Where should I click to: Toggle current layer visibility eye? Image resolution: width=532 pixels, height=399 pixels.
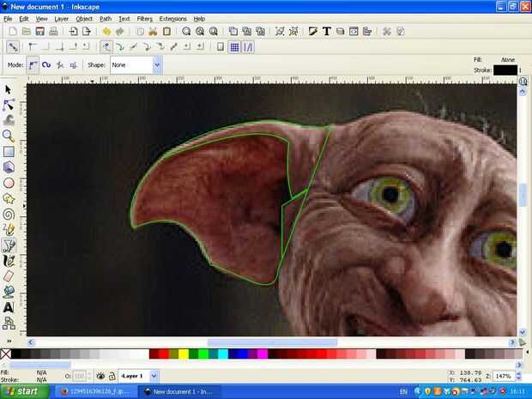(x=100, y=376)
